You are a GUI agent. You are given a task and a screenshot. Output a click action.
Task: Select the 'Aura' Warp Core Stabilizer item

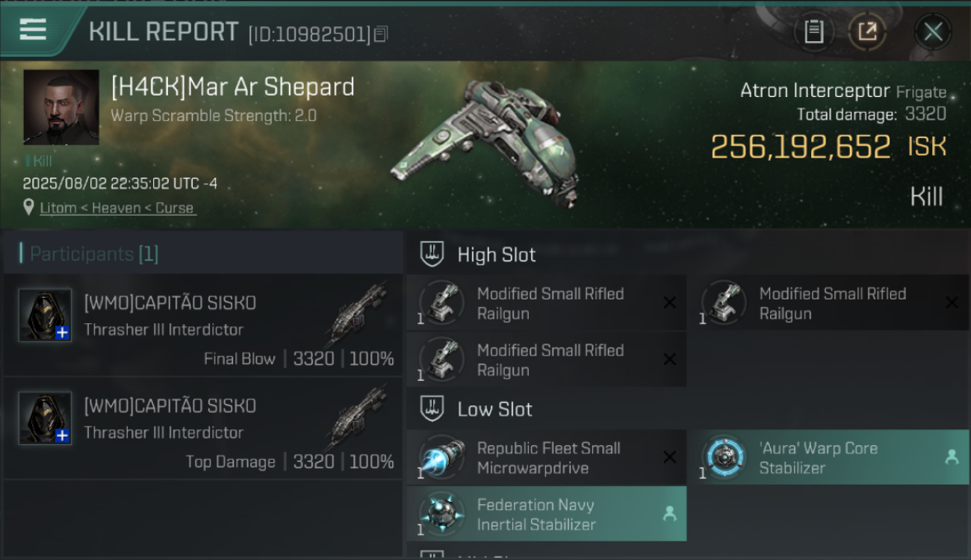coord(828,457)
